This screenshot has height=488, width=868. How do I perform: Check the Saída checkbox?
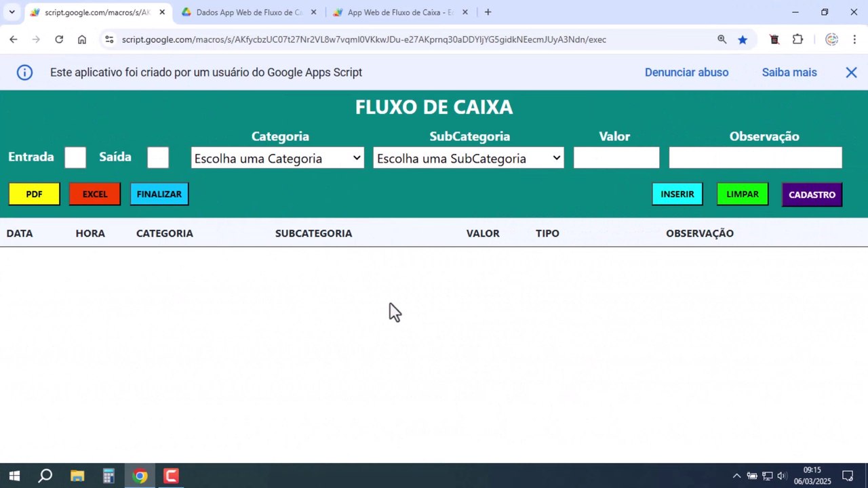[x=158, y=158]
